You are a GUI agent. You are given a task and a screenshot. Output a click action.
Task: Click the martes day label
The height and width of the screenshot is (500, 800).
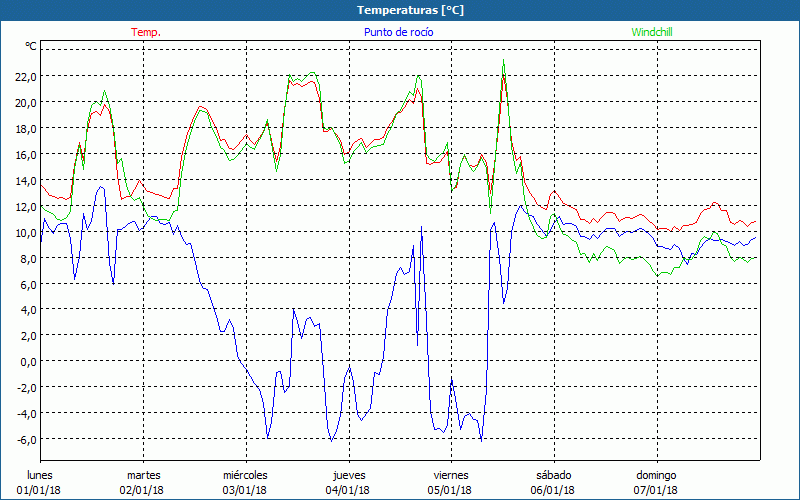(143, 475)
